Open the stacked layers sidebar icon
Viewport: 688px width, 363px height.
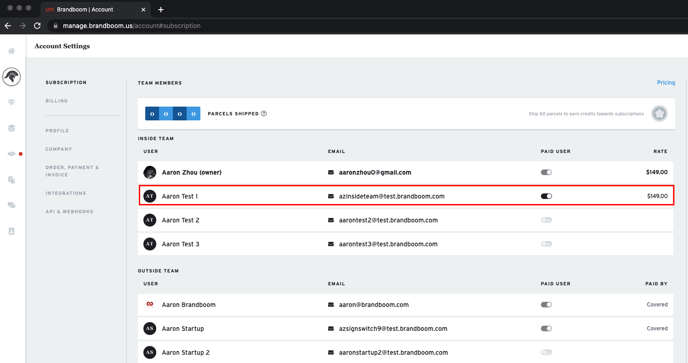tap(11, 128)
